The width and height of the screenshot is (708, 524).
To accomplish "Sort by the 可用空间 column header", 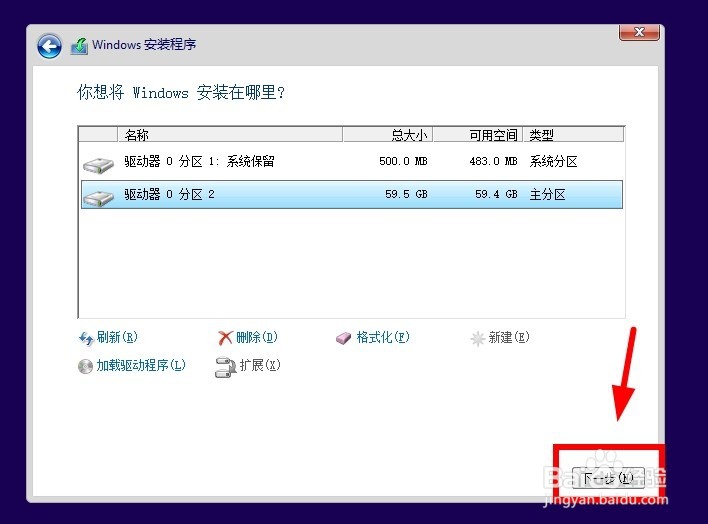I will pyautogui.click(x=478, y=135).
